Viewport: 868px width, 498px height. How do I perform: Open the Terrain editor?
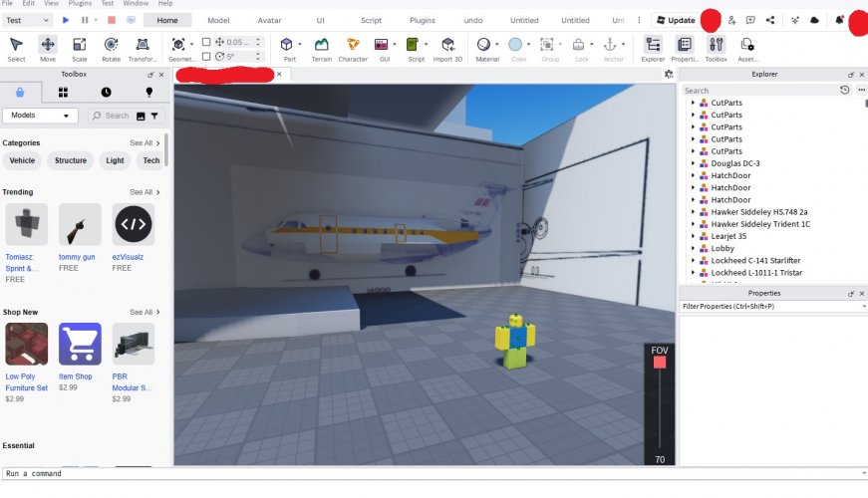click(322, 48)
